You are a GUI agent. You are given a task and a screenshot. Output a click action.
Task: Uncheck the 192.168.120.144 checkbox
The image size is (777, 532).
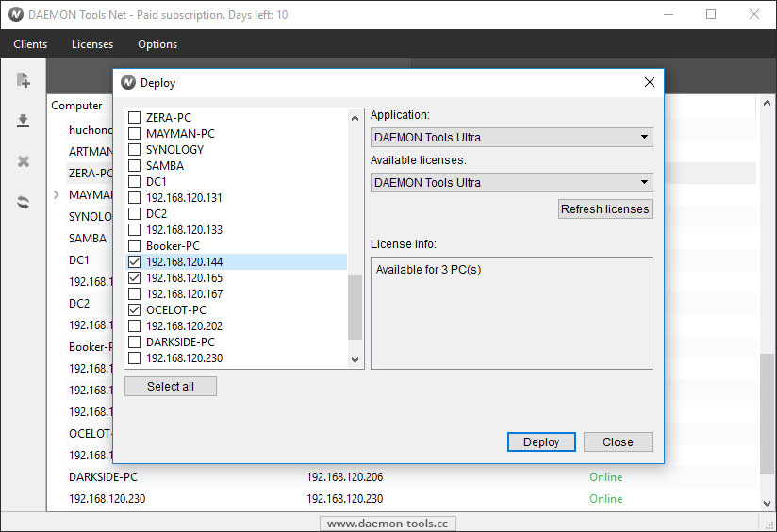tap(134, 262)
